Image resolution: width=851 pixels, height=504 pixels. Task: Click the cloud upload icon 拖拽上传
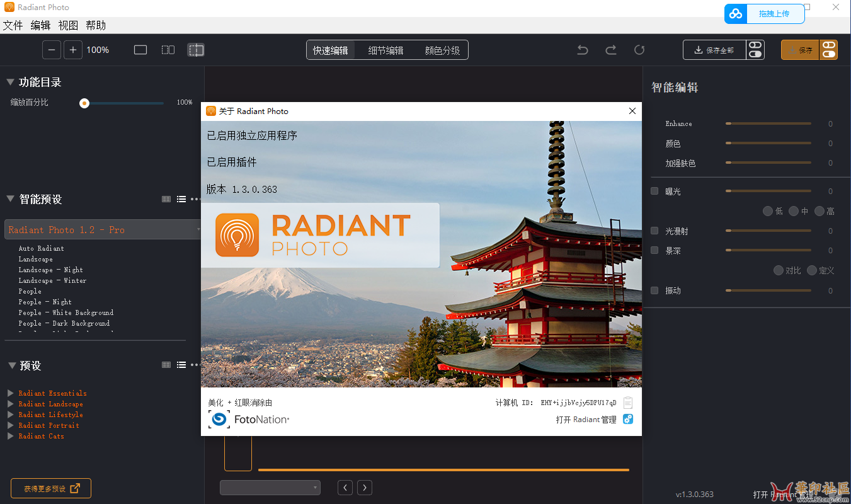pos(736,14)
